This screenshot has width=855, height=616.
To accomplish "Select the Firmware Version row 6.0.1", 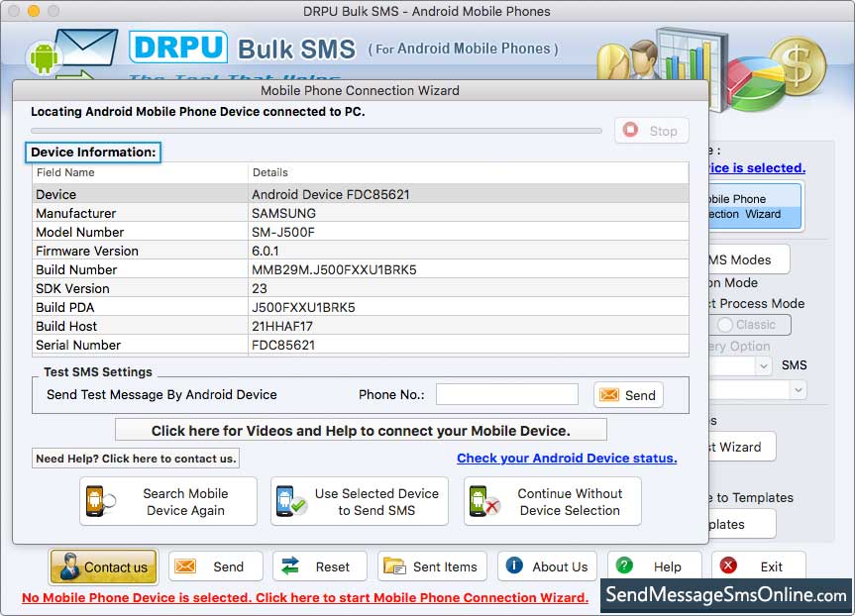I will pos(361,251).
